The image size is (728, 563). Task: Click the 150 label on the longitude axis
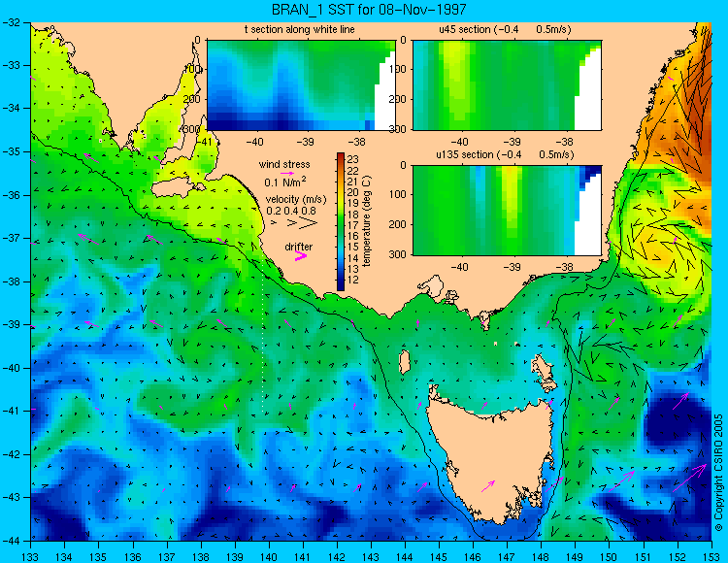609,557
